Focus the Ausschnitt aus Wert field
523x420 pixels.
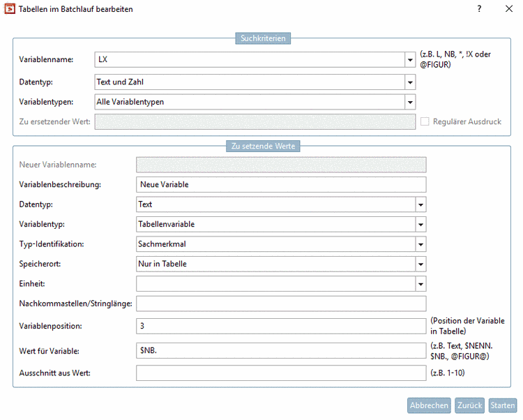(280, 373)
